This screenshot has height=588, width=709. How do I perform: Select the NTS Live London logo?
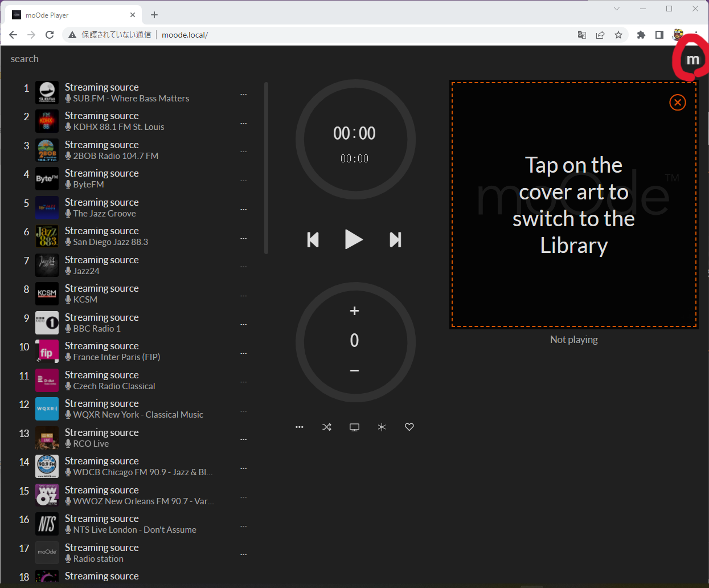[x=47, y=524]
